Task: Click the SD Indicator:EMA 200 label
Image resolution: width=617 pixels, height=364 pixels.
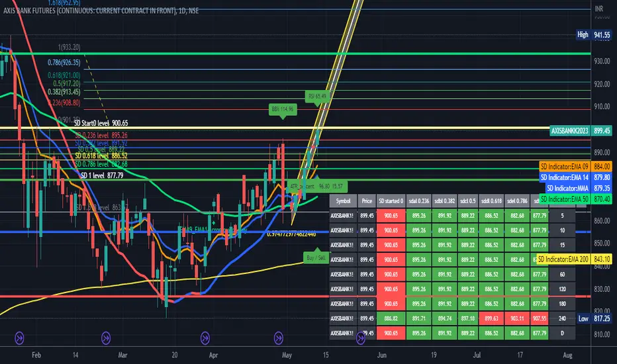Action: [574, 259]
